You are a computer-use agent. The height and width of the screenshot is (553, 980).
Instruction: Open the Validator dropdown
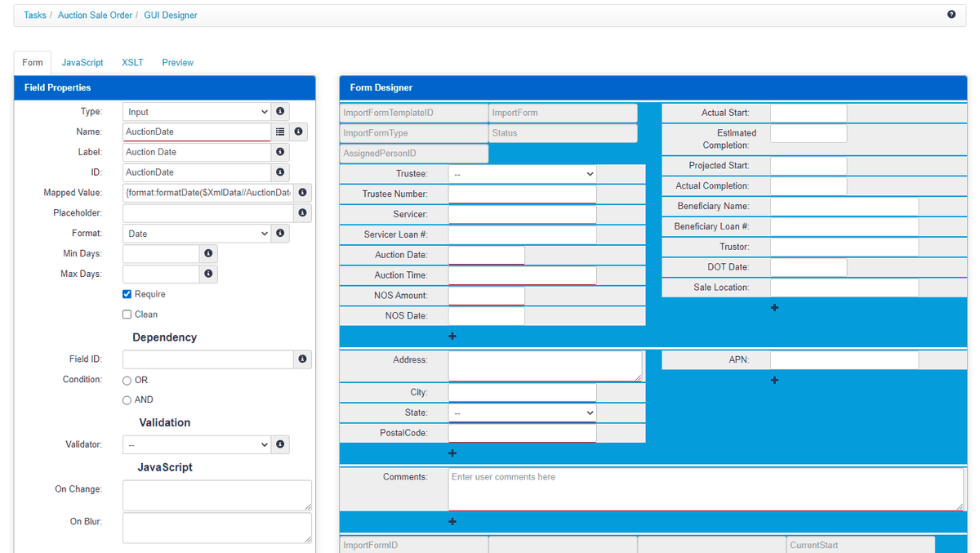[x=197, y=444]
